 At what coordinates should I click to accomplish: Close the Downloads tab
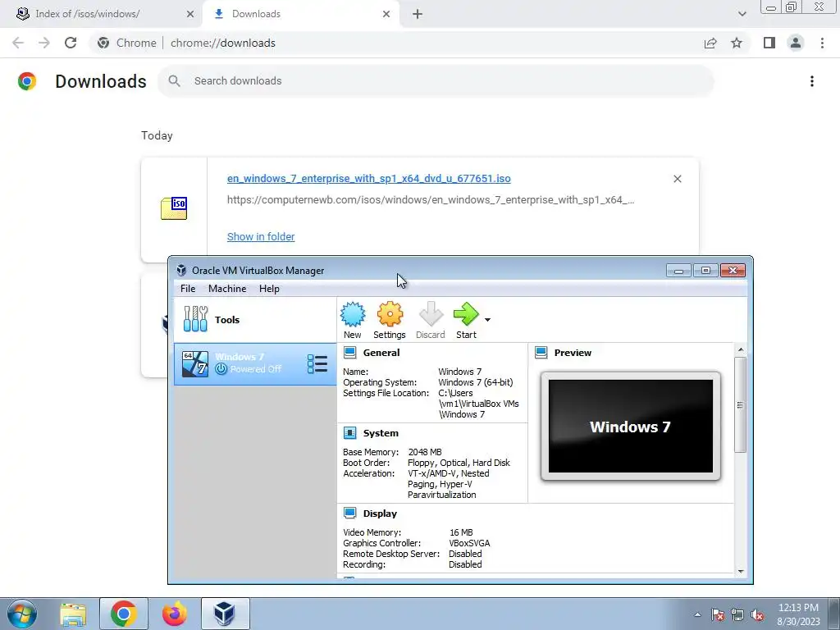click(386, 14)
